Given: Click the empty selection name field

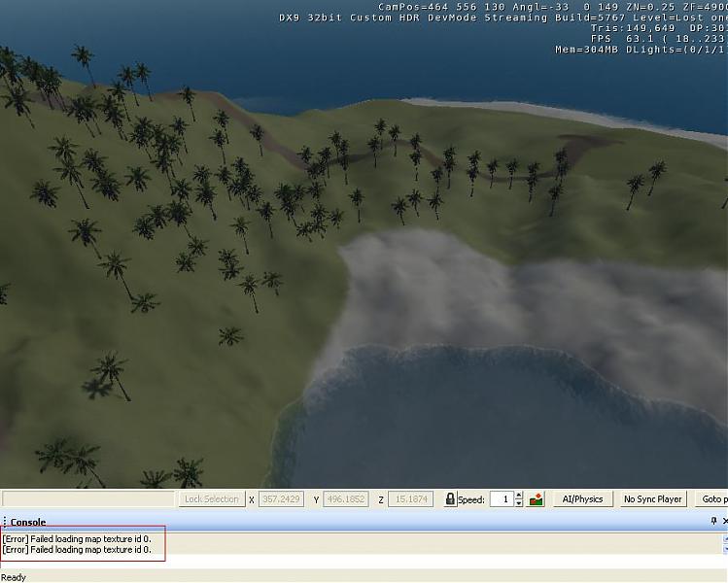Looking at the screenshot, I should (87, 499).
